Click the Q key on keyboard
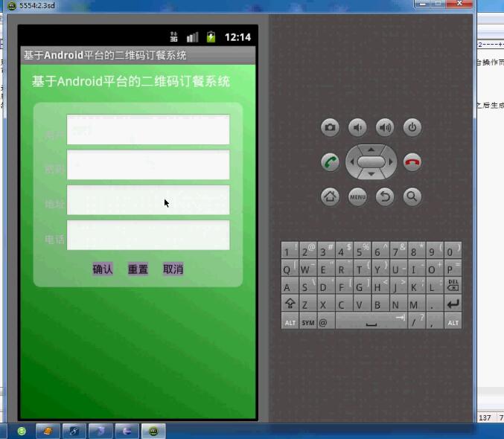504x439 pixels. (290, 268)
